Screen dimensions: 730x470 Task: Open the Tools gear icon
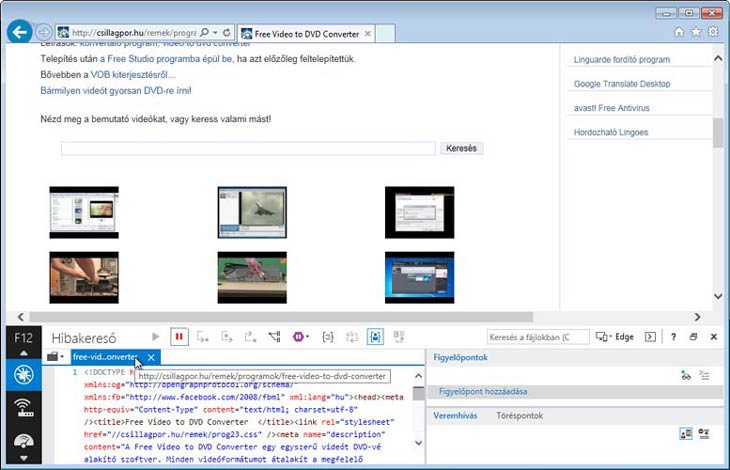tap(713, 32)
